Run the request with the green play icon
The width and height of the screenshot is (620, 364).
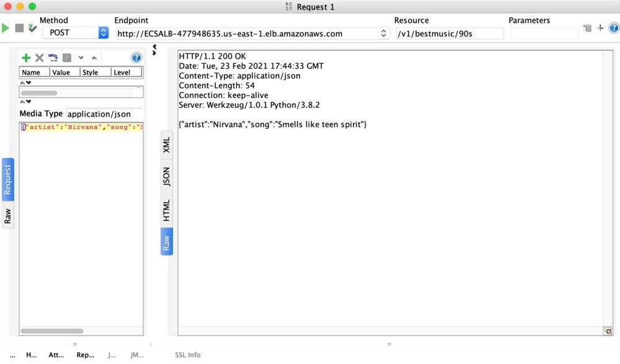coord(4,28)
